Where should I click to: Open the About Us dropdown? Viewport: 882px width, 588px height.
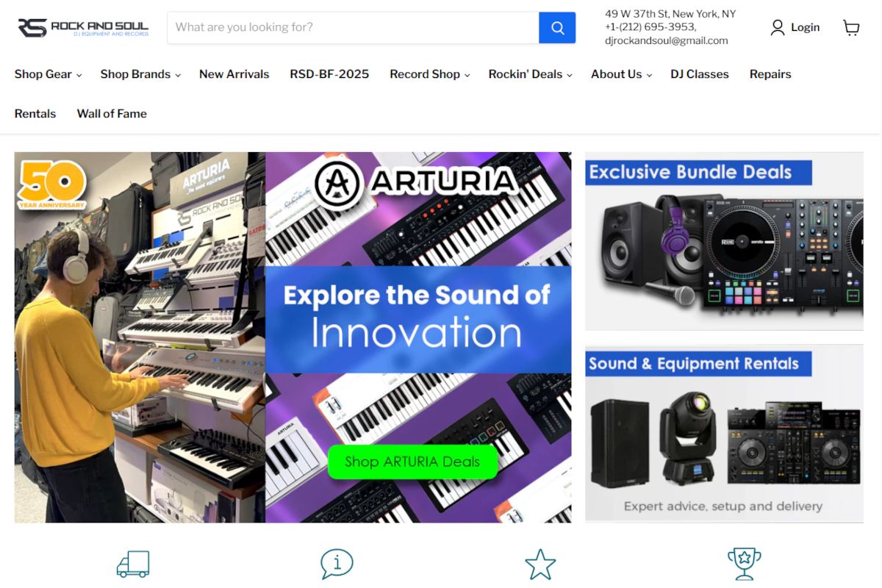(x=622, y=74)
